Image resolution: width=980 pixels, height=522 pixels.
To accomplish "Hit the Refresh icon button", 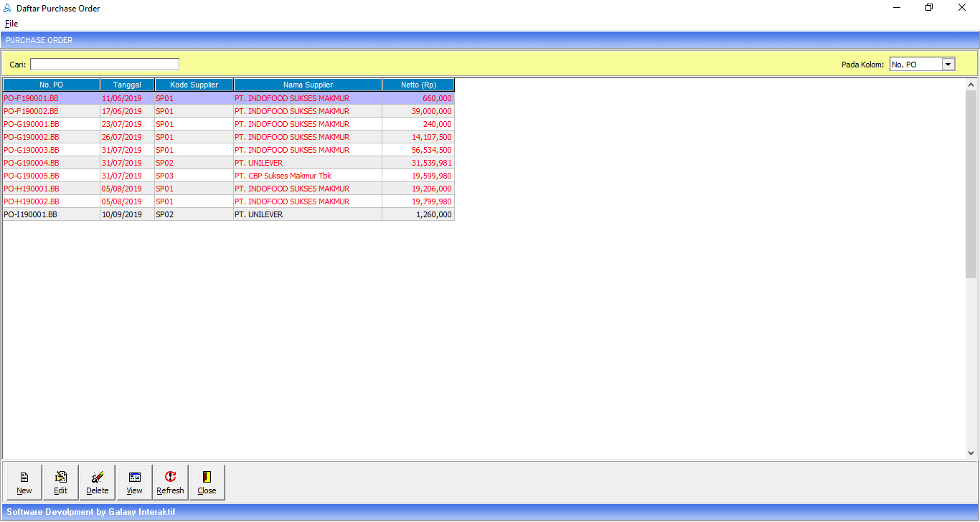I will click(x=170, y=477).
